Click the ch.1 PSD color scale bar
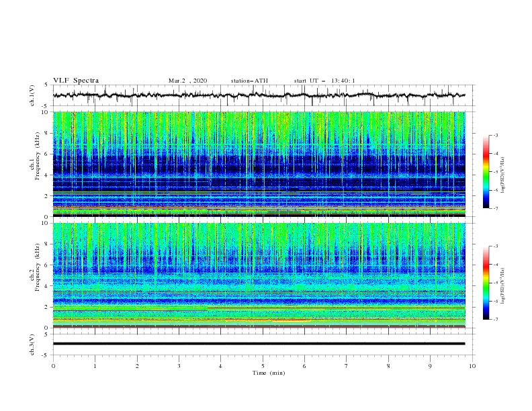 (x=486, y=172)
